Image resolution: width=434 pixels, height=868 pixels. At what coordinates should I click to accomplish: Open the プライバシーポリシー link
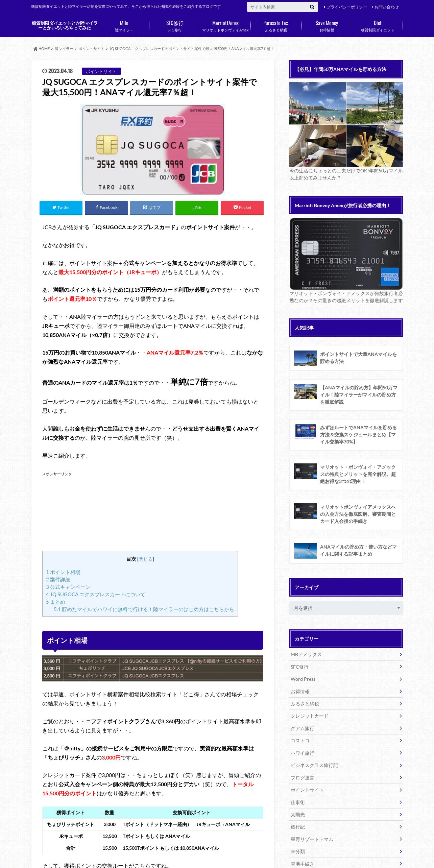tap(345, 7)
